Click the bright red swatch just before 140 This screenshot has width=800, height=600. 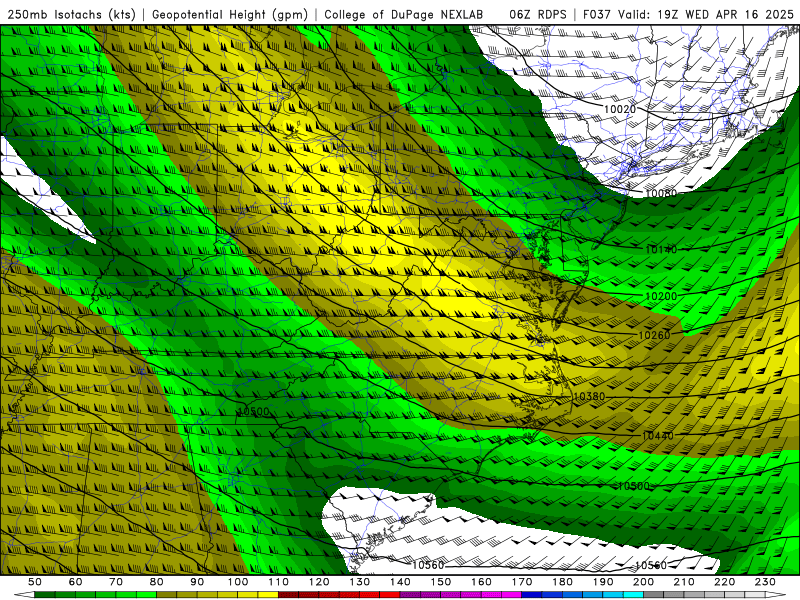[390, 595]
